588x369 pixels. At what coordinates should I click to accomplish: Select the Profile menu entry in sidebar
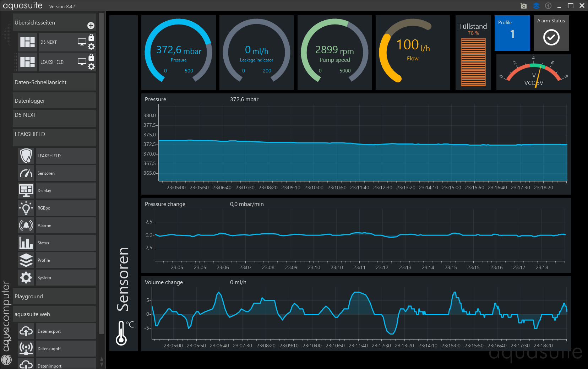tap(66, 260)
